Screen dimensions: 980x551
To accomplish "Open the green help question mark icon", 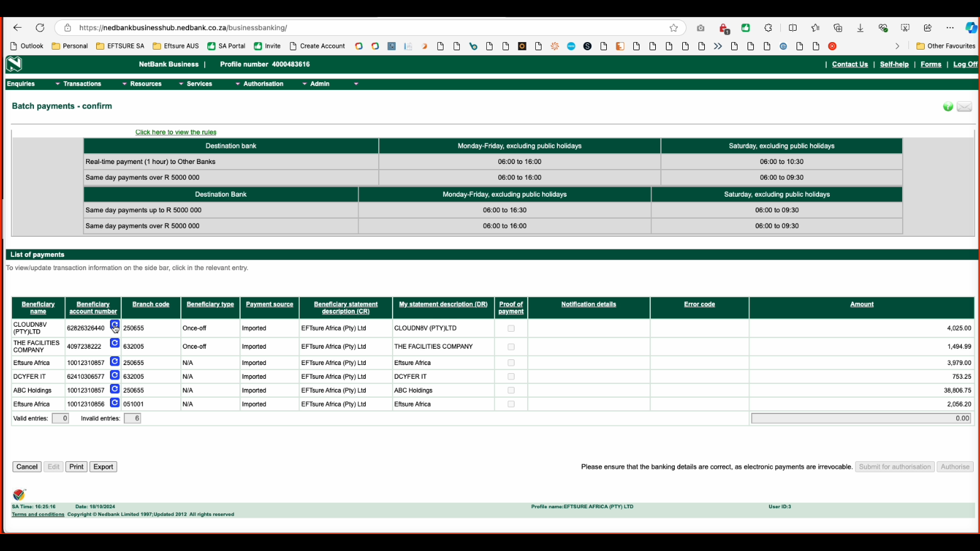I will pos(948,107).
